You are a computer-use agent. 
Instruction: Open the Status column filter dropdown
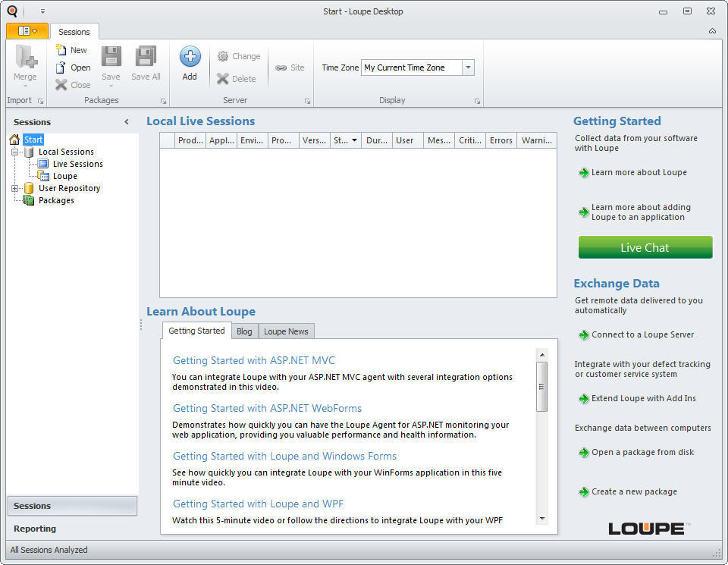pos(353,140)
